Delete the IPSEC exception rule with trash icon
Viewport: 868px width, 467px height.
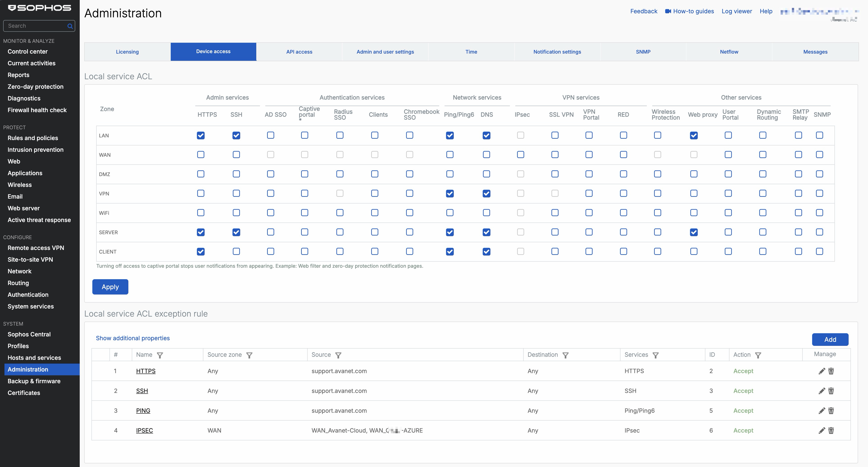831,430
